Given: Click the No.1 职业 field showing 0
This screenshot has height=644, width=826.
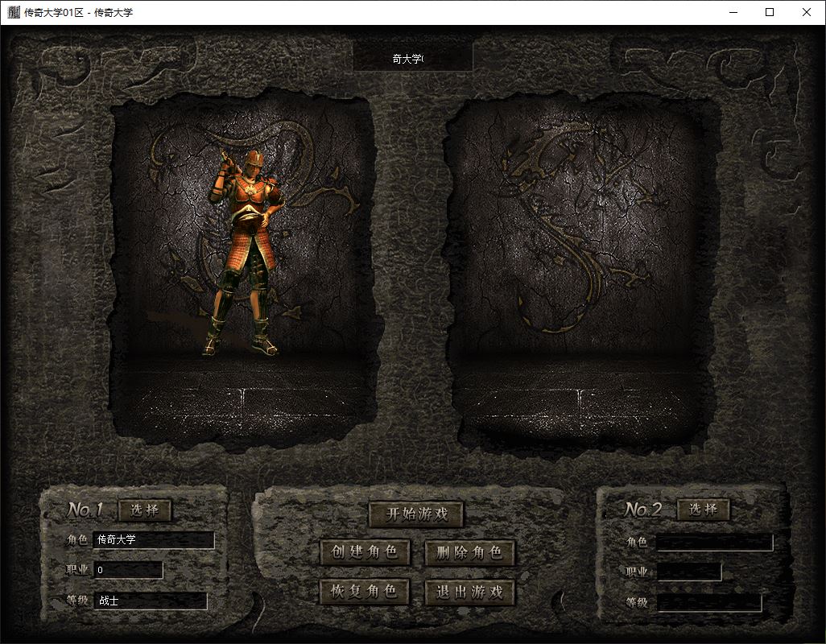Looking at the screenshot, I should point(128,570).
